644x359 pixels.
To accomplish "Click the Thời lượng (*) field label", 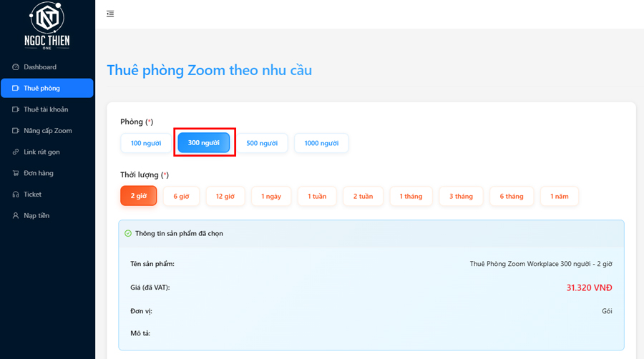I will 145,174.
